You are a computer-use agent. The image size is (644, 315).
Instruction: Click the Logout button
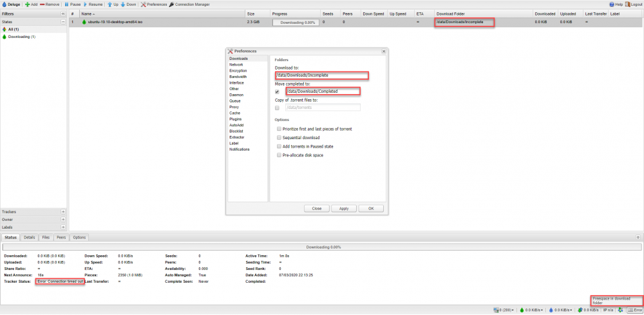pos(633,4)
